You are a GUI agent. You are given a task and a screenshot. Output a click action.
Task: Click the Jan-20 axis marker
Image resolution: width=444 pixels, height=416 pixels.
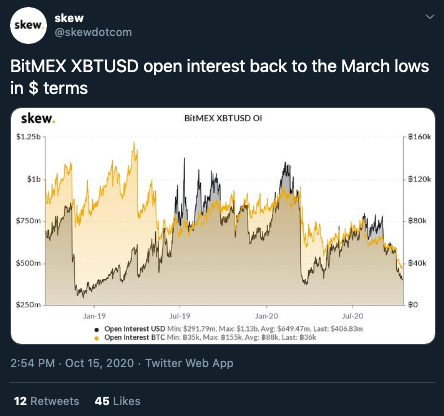[266, 316]
